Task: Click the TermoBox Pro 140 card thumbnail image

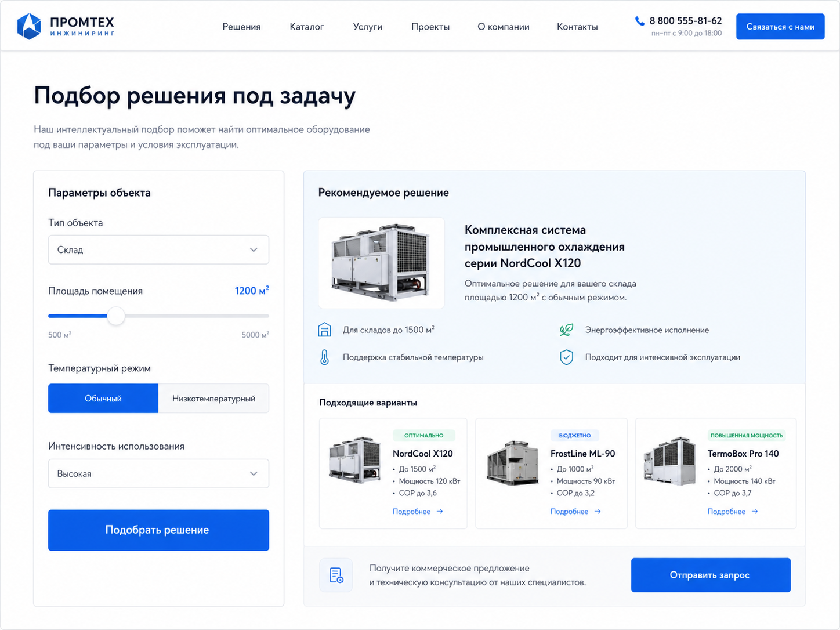Action: [x=670, y=461]
